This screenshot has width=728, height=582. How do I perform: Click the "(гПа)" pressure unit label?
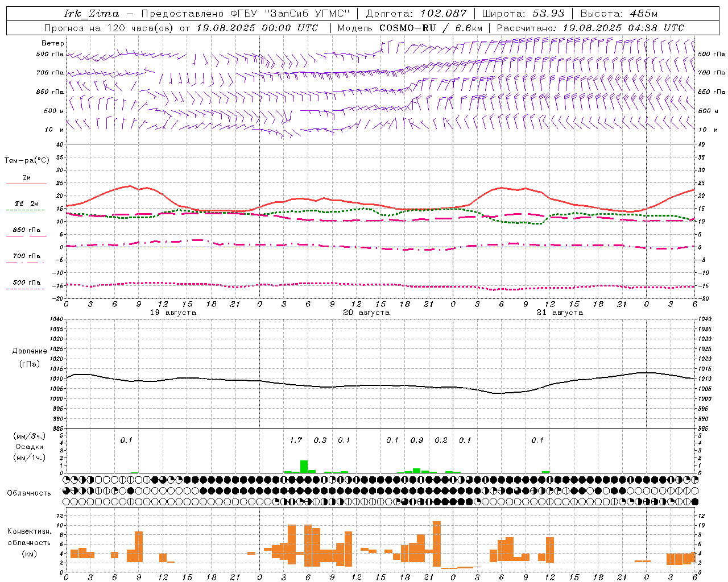(x=30, y=364)
